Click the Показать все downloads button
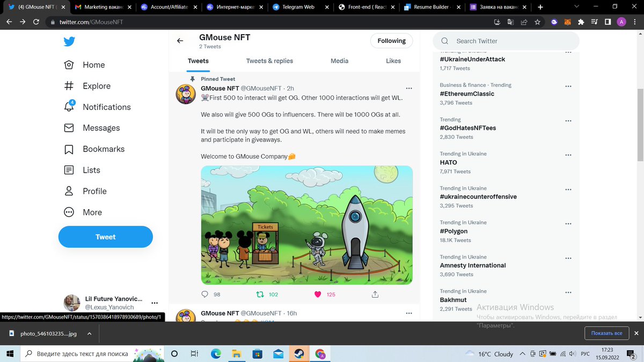Screen dimensions: 644x362 click(606, 334)
